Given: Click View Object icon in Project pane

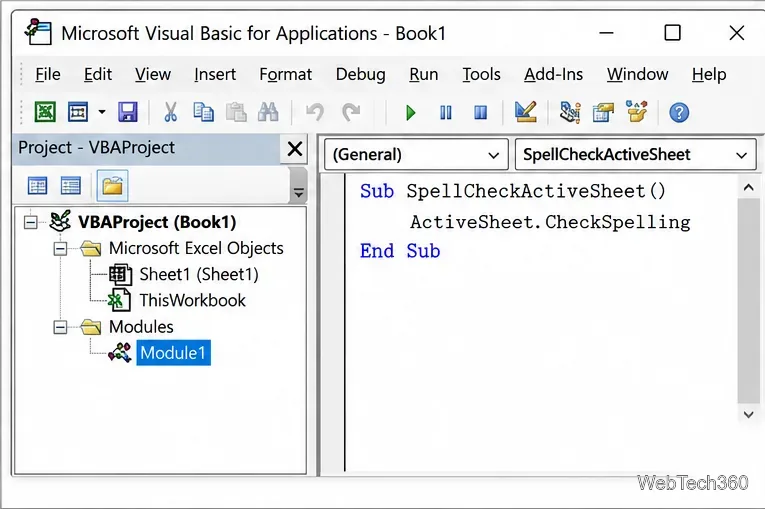Looking at the screenshot, I should point(71,186).
